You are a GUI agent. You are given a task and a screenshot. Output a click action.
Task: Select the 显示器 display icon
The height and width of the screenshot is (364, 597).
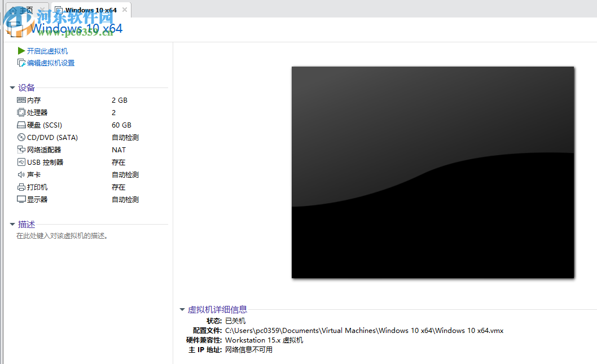click(x=20, y=199)
